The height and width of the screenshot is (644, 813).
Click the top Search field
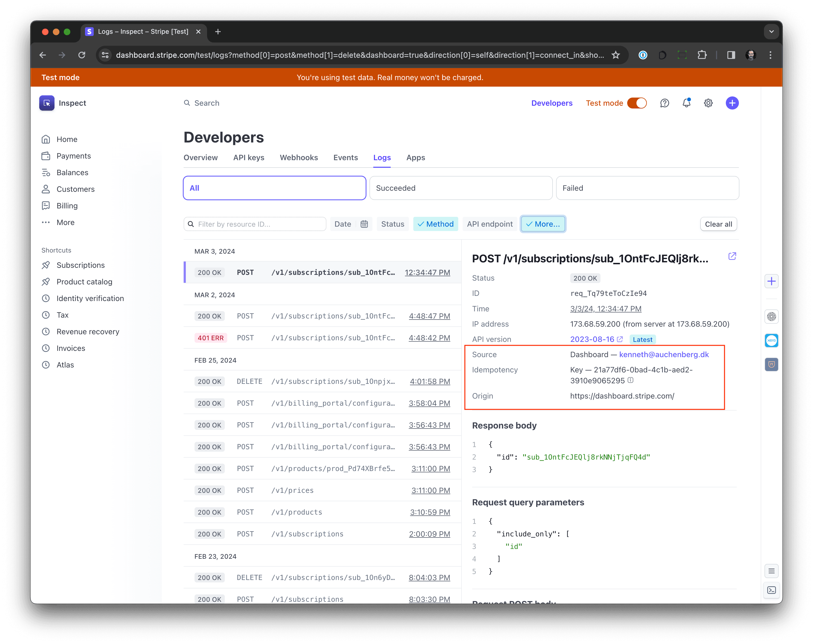pyautogui.click(x=207, y=103)
